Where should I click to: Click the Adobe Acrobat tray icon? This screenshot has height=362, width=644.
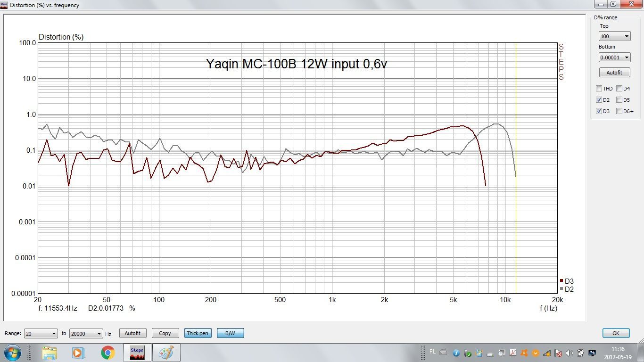click(513, 353)
